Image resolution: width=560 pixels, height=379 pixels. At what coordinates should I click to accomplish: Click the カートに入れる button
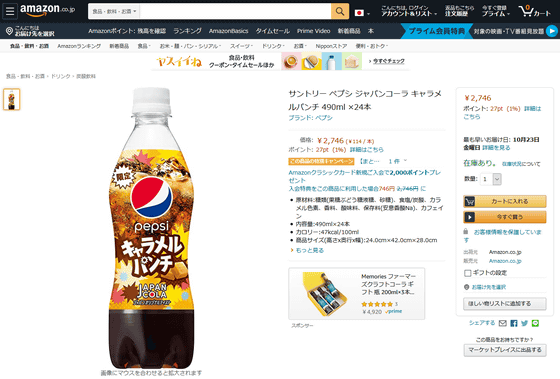coord(505,201)
